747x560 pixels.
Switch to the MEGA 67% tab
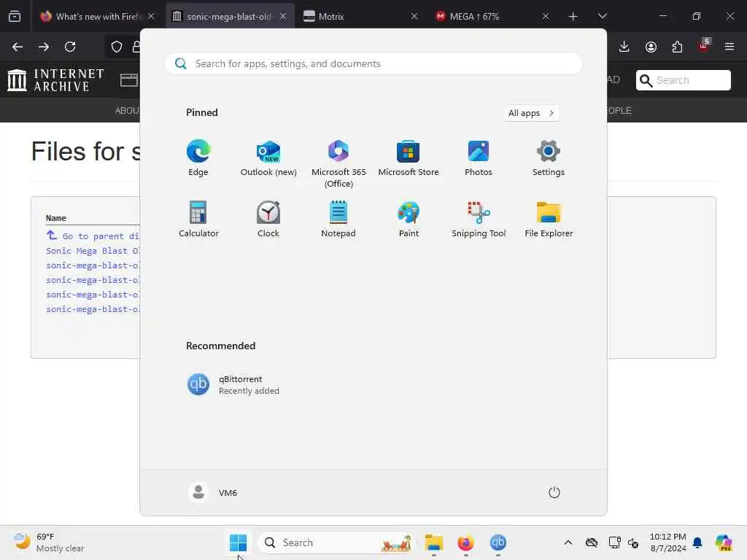click(x=492, y=16)
